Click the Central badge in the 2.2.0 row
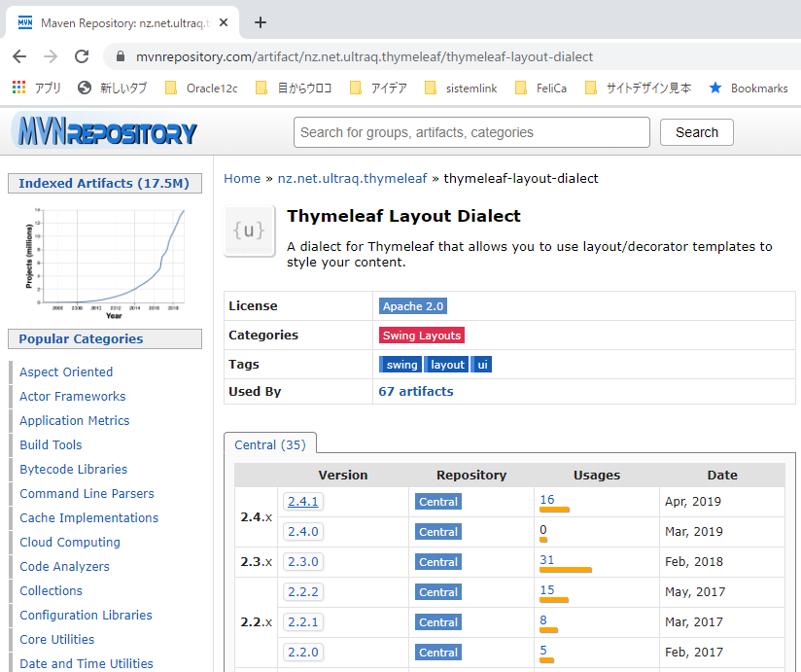This screenshot has width=801, height=672. [438, 653]
